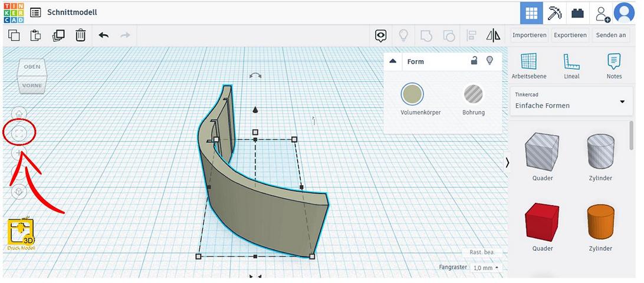Click the duplicate and repeat icon
The image size is (644, 283).
pos(58,35)
